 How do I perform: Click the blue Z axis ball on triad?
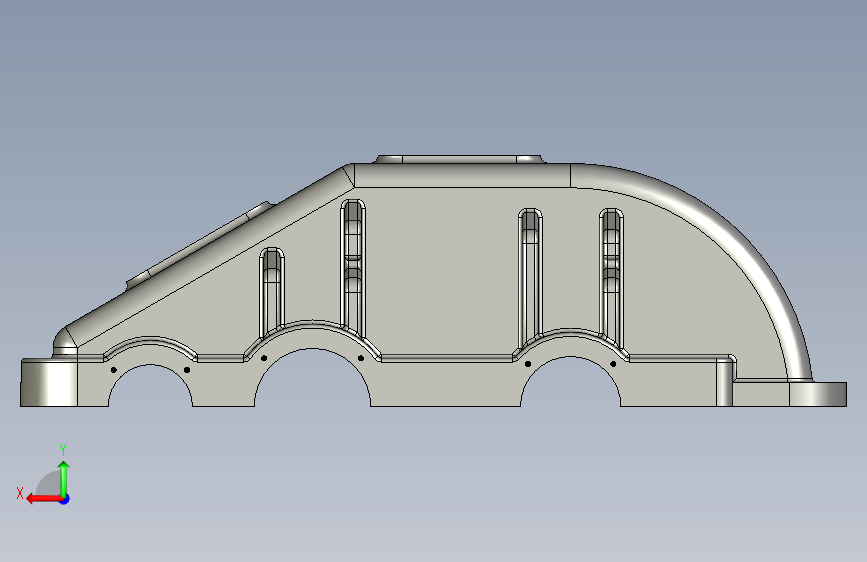[65, 499]
